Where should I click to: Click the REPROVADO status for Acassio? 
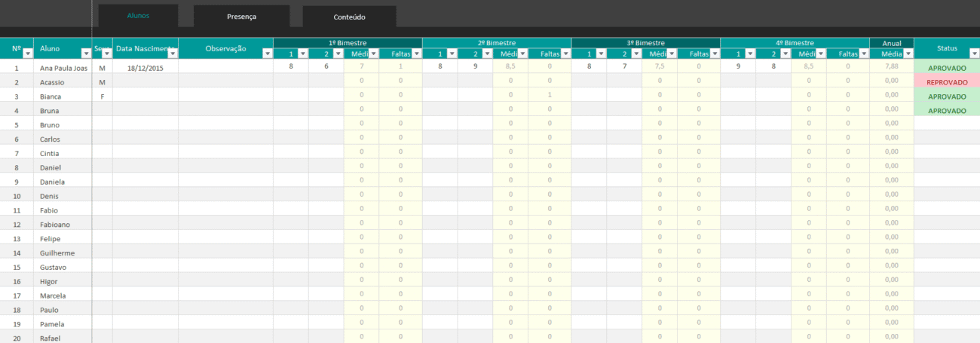point(947,81)
